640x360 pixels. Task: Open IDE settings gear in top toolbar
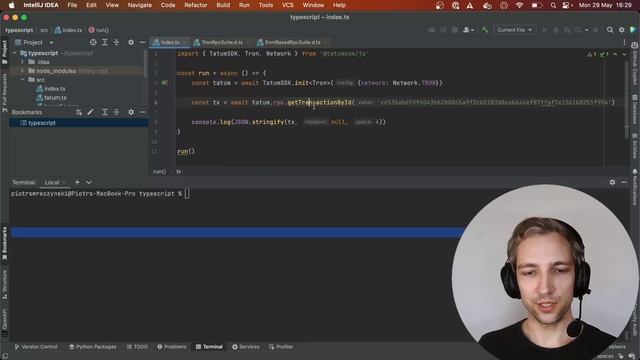(x=622, y=30)
